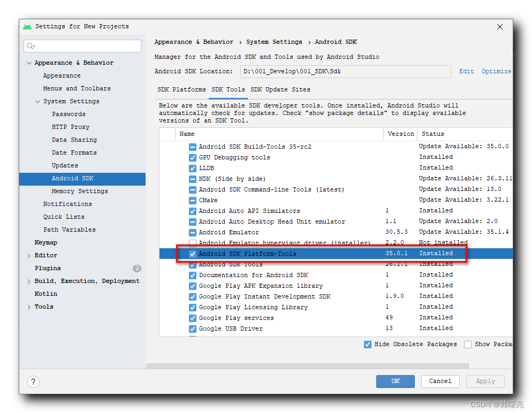This screenshot has height=413, width=532.
Task: Switch to the SDK Platforms tab
Action: tap(181, 89)
